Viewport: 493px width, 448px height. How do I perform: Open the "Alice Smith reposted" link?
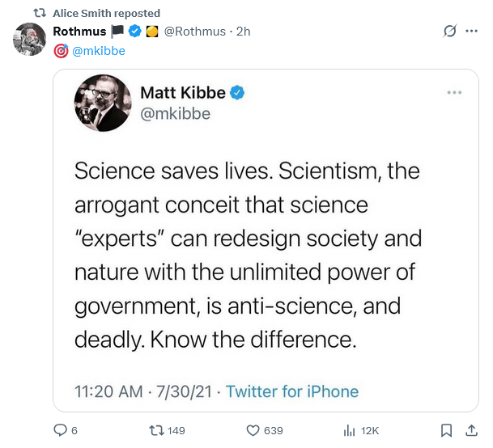[x=106, y=13]
